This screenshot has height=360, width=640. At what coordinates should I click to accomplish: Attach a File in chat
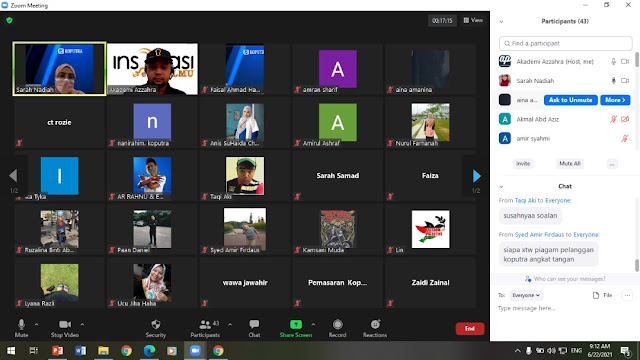[x=602, y=295]
